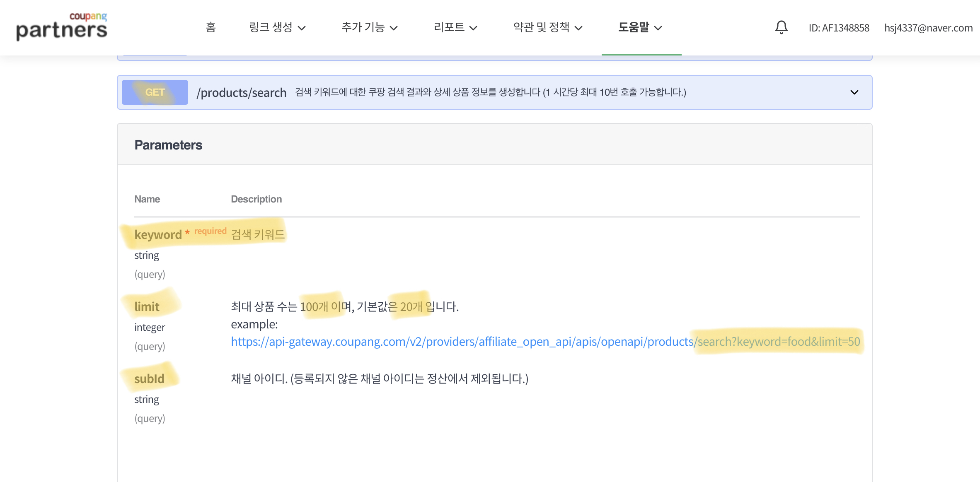Screen dimensions: 980x482
Task: Click the hsj4337@naver.com account link
Action: click(x=928, y=28)
